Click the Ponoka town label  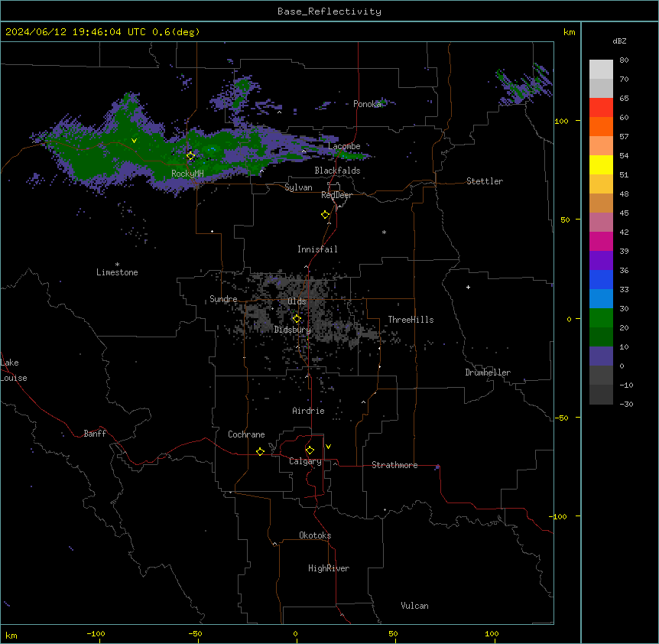tap(367, 104)
